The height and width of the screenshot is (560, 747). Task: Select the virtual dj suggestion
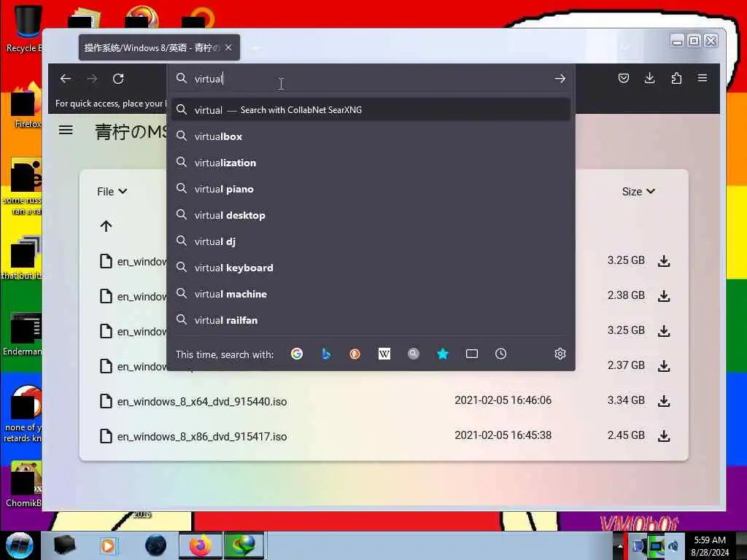[x=371, y=241]
